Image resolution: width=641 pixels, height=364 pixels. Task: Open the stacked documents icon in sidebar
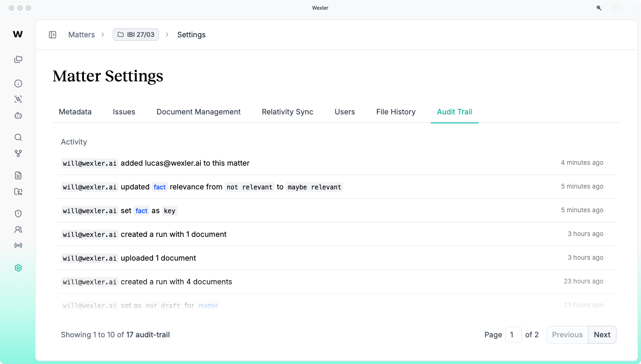(x=18, y=59)
